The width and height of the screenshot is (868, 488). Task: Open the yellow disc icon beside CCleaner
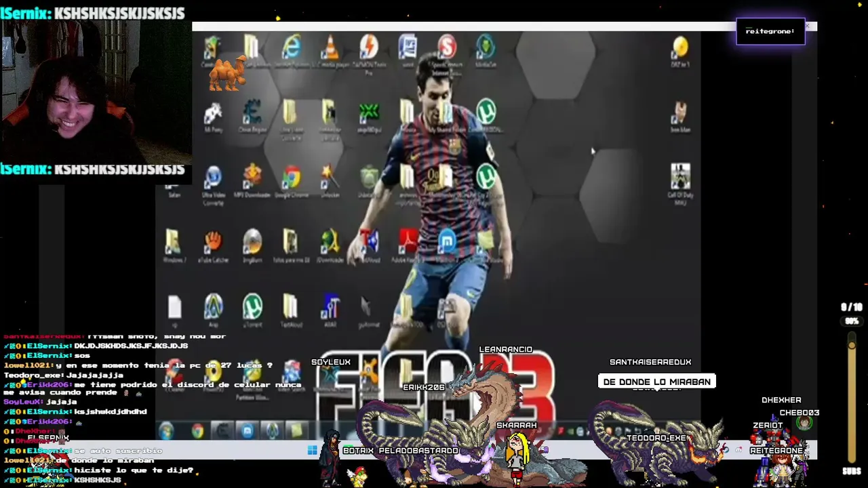click(x=213, y=371)
